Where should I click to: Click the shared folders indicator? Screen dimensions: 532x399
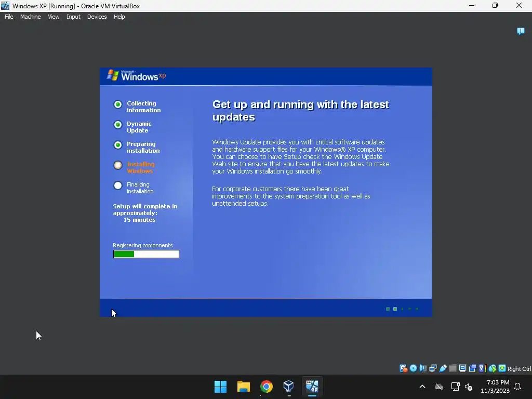point(453,368)
